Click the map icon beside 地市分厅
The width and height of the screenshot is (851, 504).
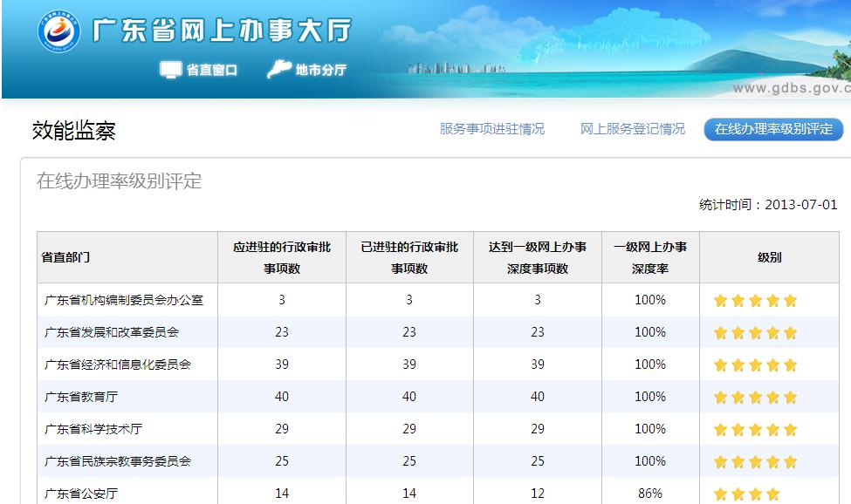point(279,69)
